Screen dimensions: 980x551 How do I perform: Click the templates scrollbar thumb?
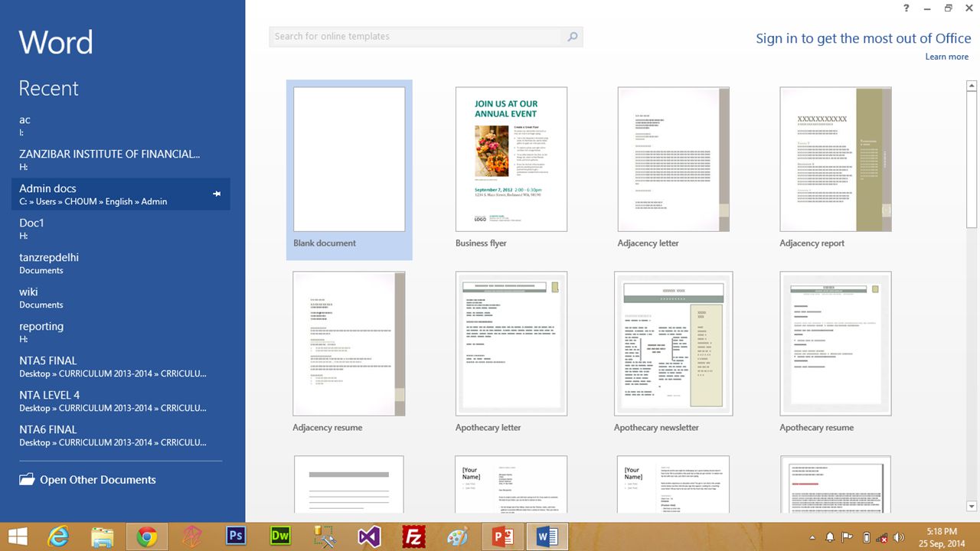[x=972, y=159]
